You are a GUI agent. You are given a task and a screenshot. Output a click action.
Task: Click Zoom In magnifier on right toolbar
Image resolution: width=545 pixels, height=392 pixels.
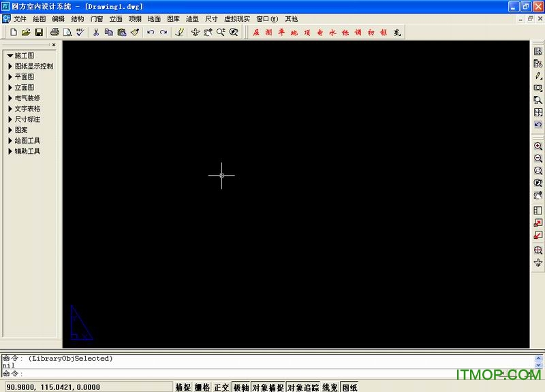538,146
